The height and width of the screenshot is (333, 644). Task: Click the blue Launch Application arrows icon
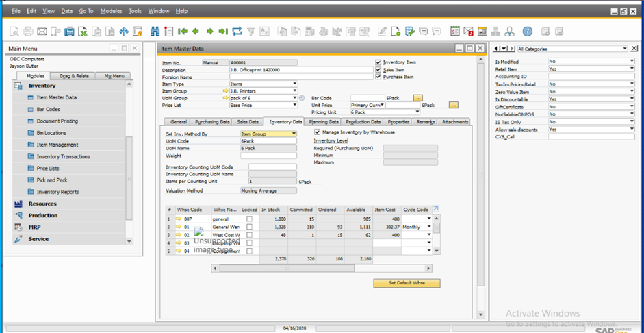tap(124, 32)
